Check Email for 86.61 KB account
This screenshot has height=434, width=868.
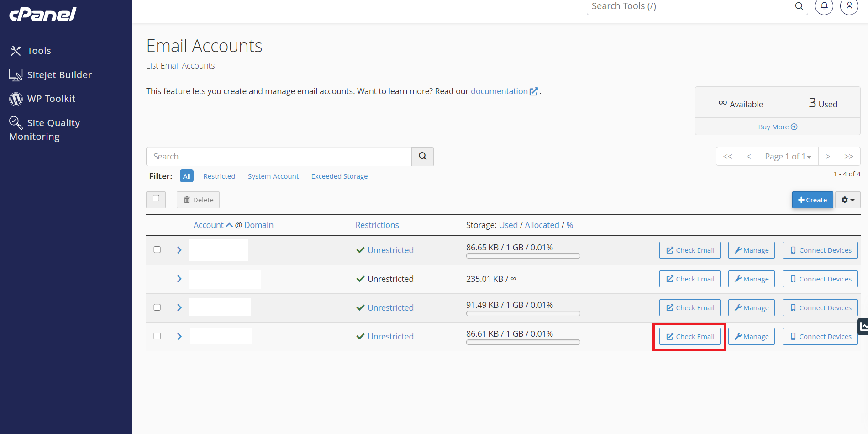coord(690,336)
